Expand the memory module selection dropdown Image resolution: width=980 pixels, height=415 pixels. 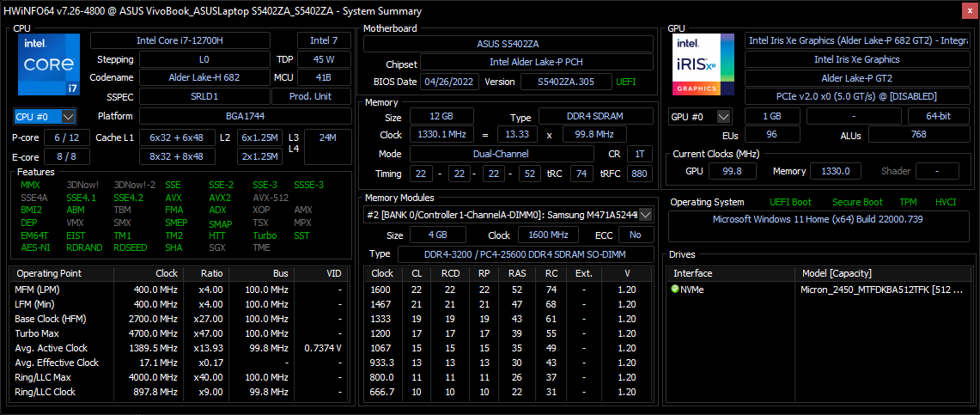pyautogui.click(x=645, y=215)
